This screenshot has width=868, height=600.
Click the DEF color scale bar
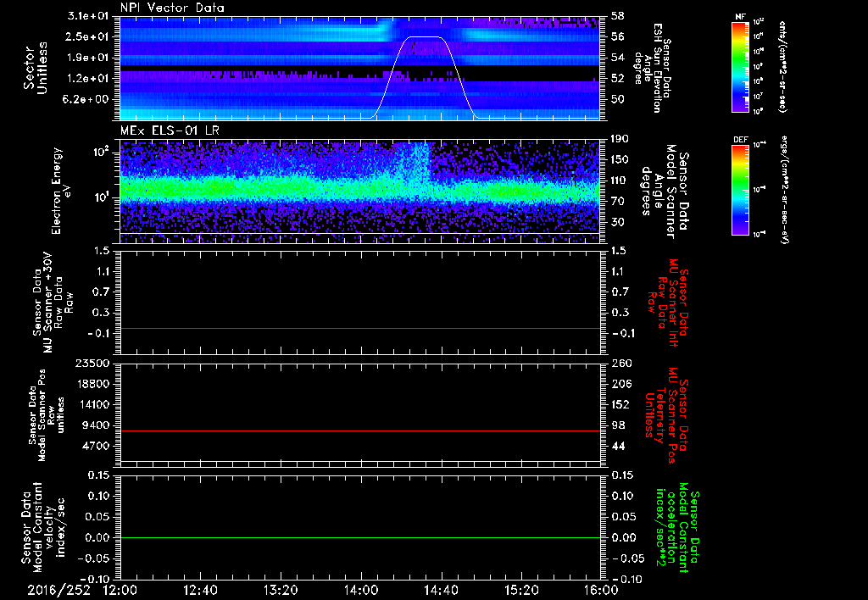(x=740, y=191)
